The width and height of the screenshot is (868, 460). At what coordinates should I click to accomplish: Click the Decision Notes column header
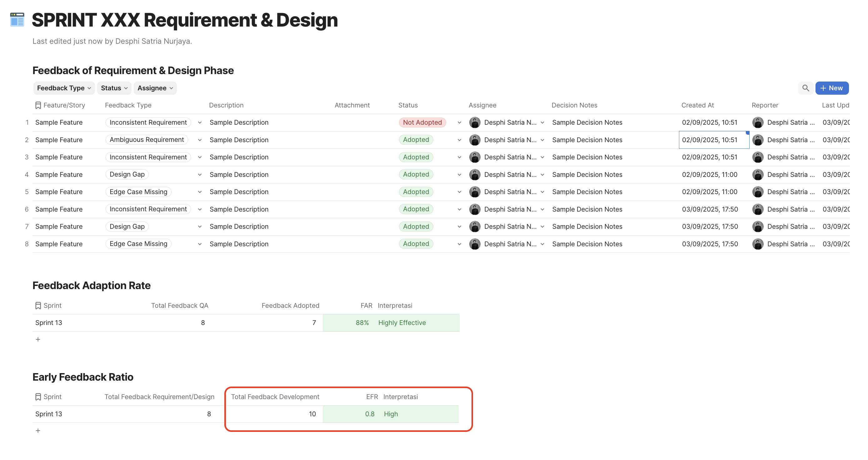click(574, 105)
